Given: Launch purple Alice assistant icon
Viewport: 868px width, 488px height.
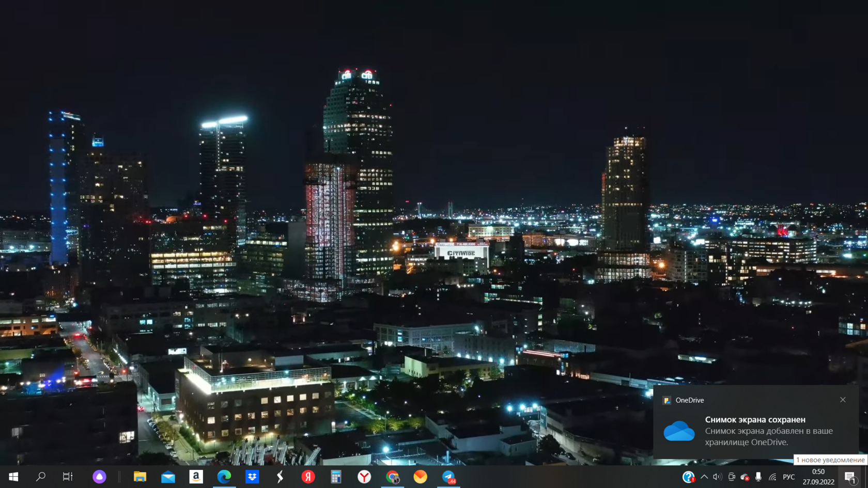Looking at the screenshot, I should [x=99, y=477].
